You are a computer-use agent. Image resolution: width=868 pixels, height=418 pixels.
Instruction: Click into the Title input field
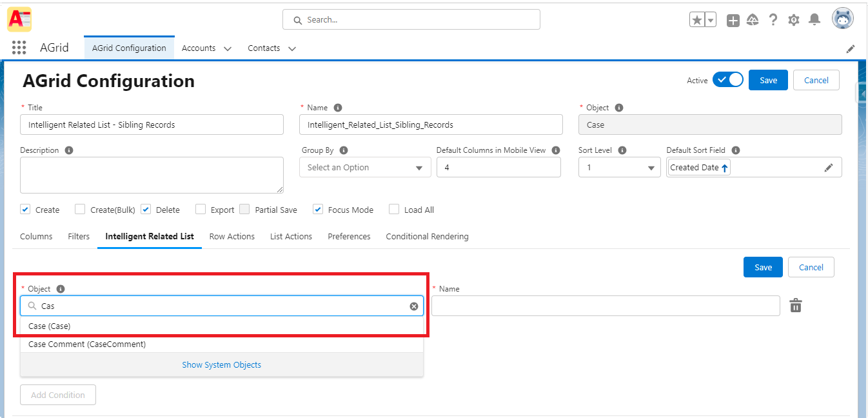coord(152,124)
